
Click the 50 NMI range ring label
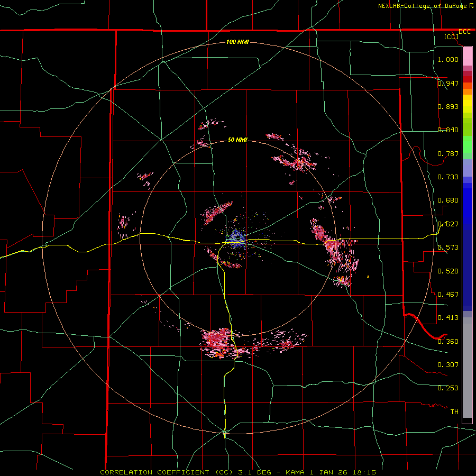coord(237,140)
